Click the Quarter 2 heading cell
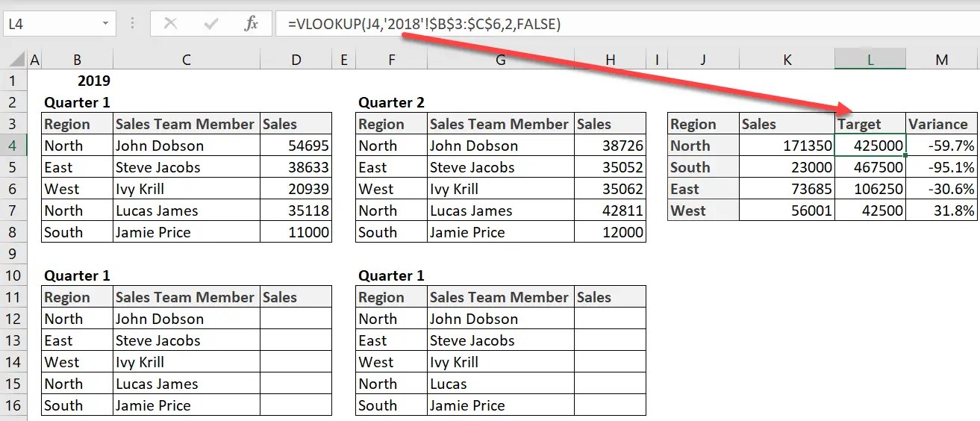The width and height of the screenshot is (980, 421). tap(392, 102)
